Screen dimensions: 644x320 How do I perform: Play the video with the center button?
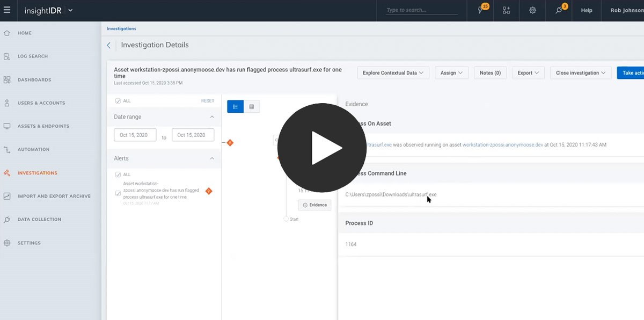coord(322,148)
